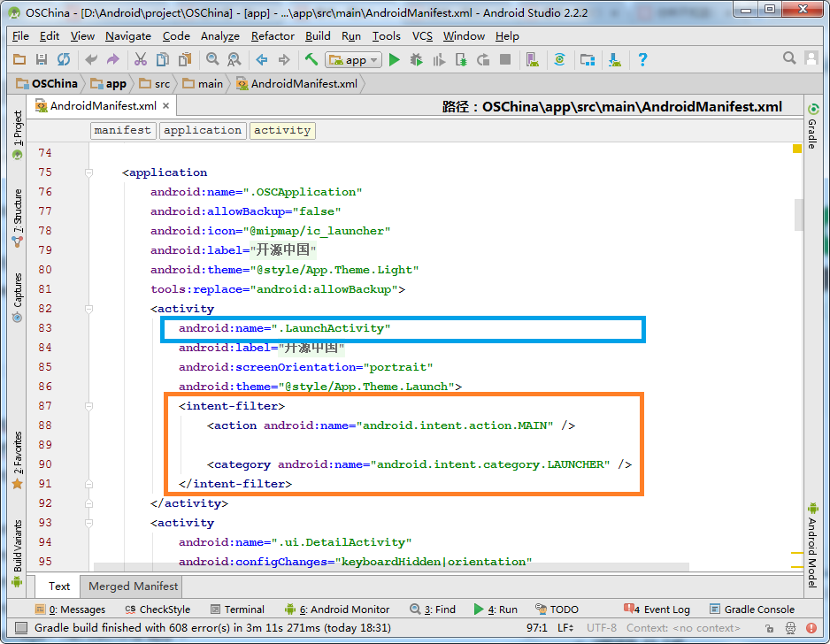Click the yellow warning marker in error stripe
830x644 pixels.
tap(796, 149)
